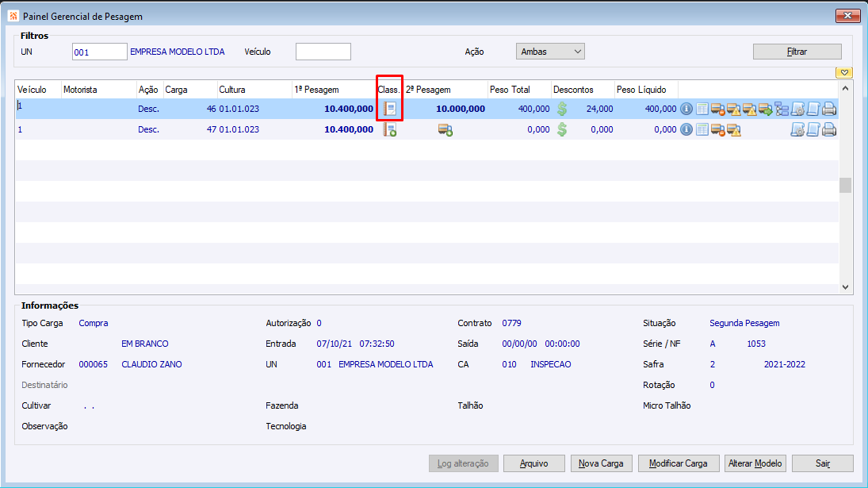
Task: Open table grid icon in carga 46 row
Action: pyautogui.click(x=702, y=110)
